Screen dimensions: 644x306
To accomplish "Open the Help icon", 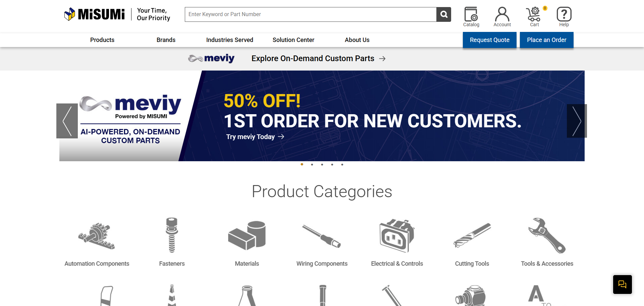I will tap(564, 17).
